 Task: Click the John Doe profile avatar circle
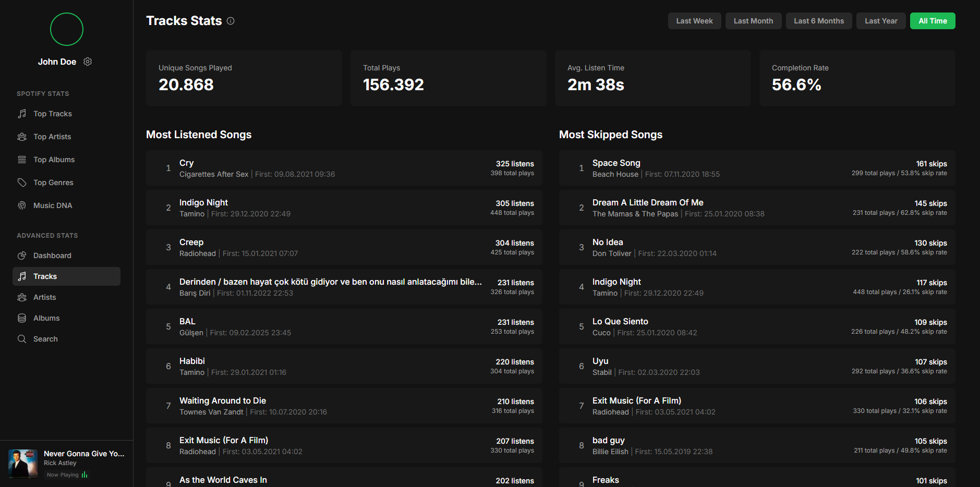67,29
